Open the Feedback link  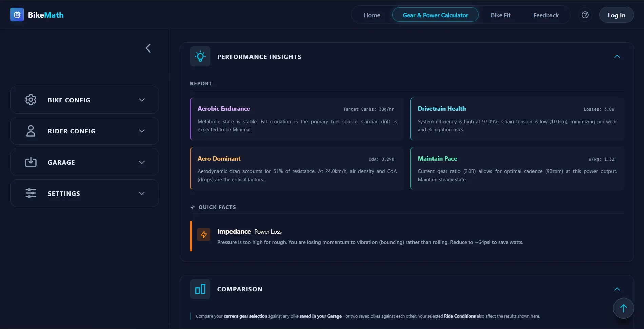point(546,15)
